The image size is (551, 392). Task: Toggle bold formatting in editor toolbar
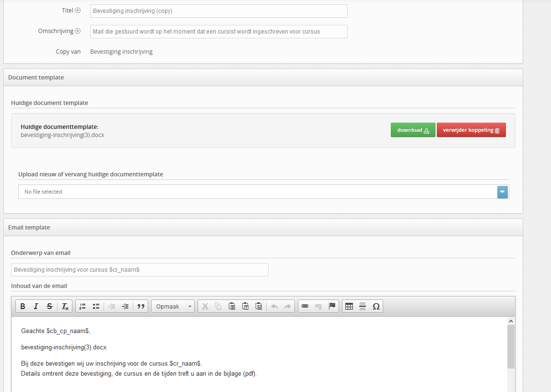pos(23,306)
